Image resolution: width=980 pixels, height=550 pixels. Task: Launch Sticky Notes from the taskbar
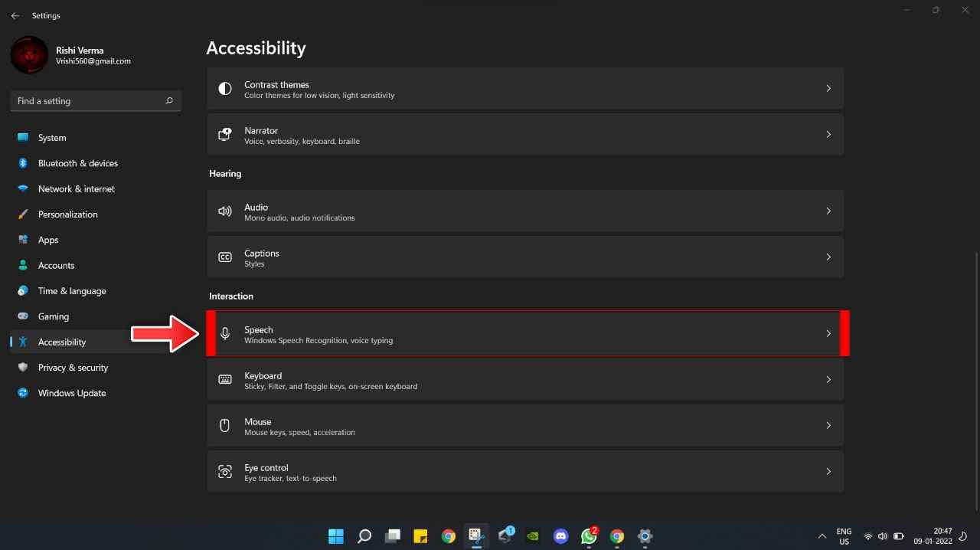(420, 536)
